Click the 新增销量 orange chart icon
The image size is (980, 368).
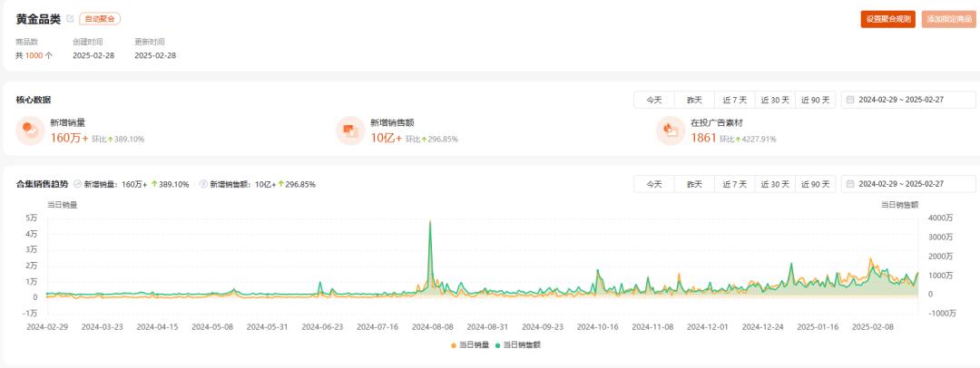(x=30, y=131)
